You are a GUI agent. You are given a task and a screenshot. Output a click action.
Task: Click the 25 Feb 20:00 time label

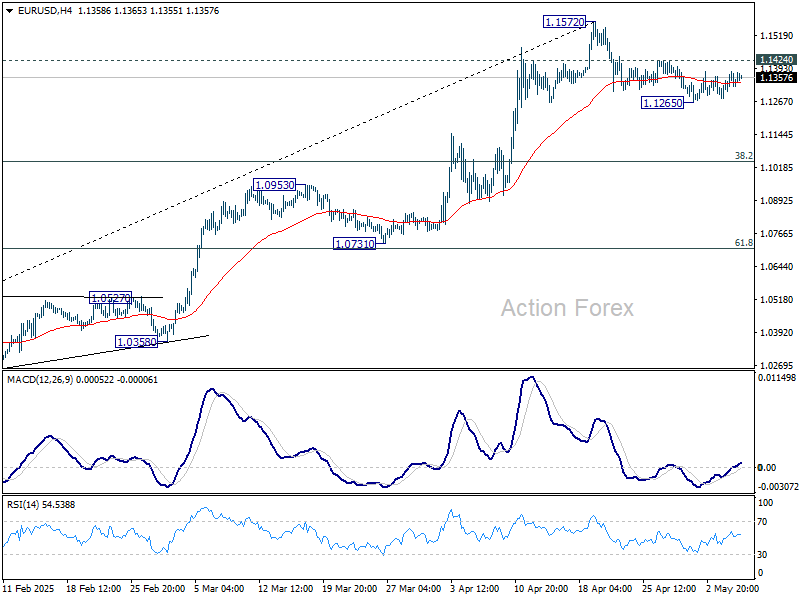pos(158,588)
